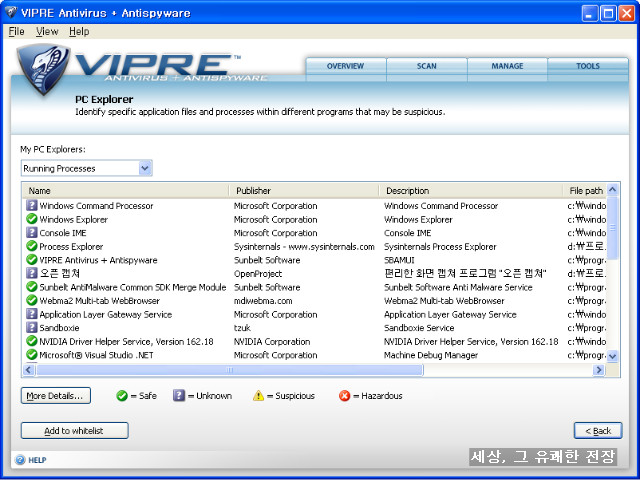This screenshot has width=640, height=480.
Task: Click the unknown icon beside Windows Command Processor
Action: 31,205
